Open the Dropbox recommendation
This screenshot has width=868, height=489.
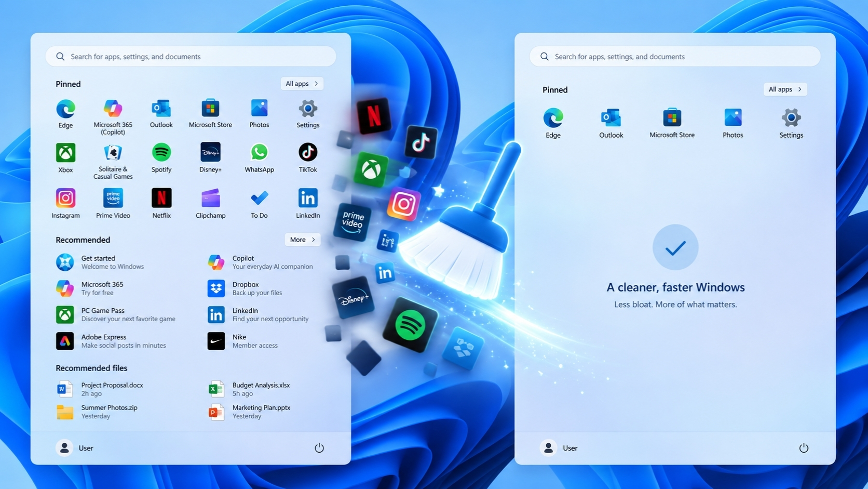(x=245, y=288)
